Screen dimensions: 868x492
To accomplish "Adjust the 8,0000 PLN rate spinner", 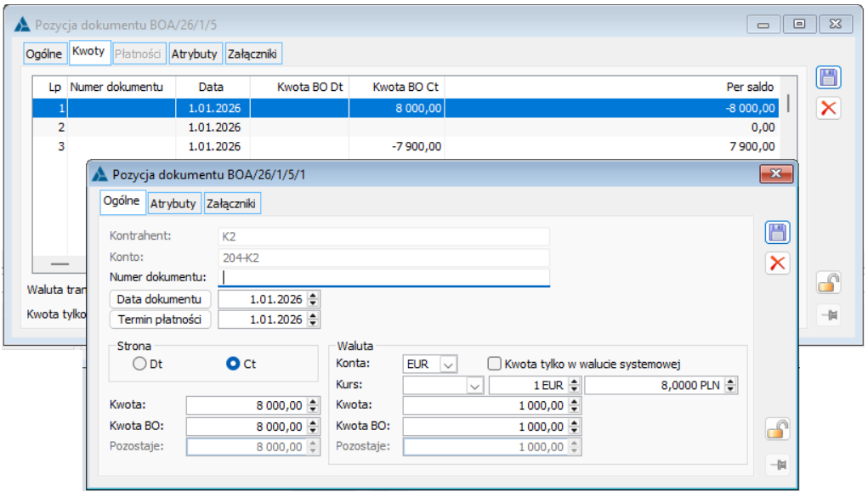I will [x=731, y=385].
